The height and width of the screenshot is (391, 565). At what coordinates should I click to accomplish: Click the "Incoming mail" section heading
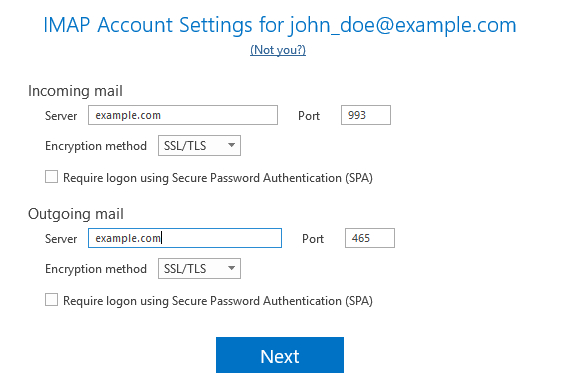click(x=75, y=91)
